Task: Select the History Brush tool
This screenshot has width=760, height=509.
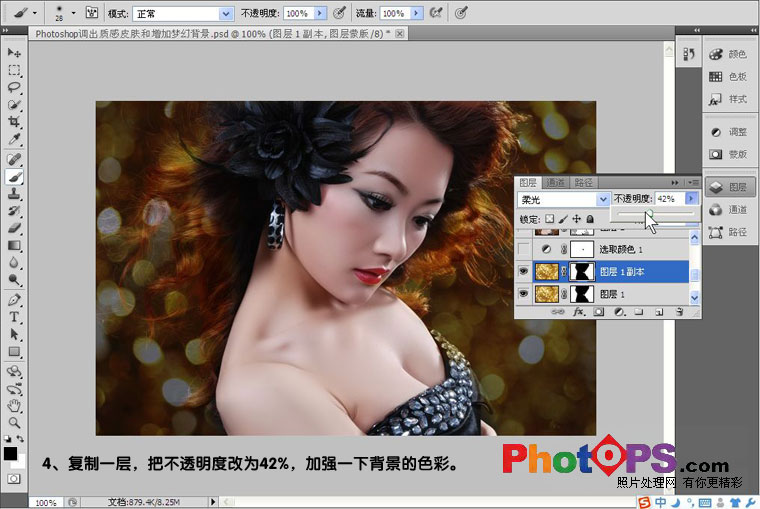Action: [14, 211]
